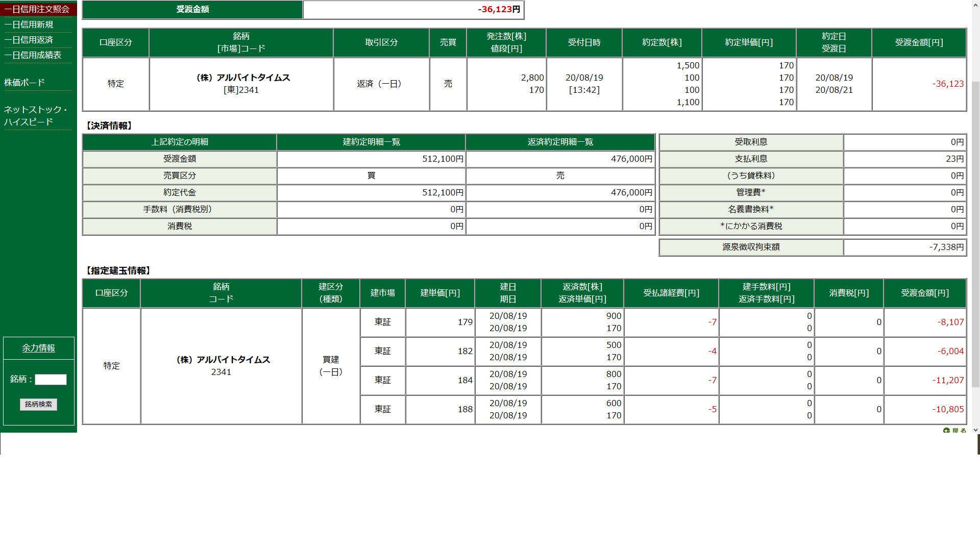This screenshot has height=551, width=980.
Task: Open 一日信用新規 menu item
Action: [x=29, y=24]
